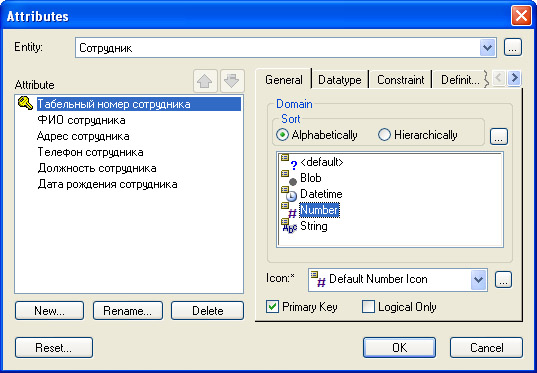Image resolution: width=537 pixels, height=373 pixels.
Task: Choose the Number domain
Action: pos(320,210)
